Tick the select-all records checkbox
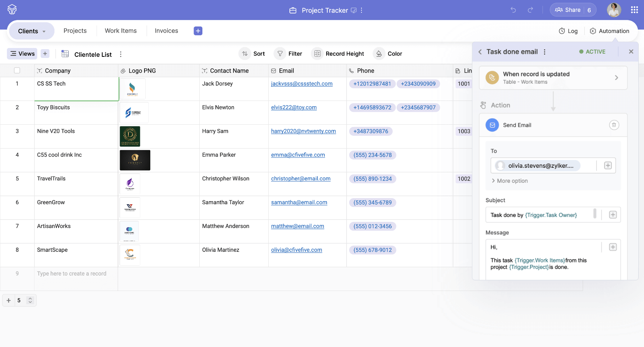 point(17,71)
